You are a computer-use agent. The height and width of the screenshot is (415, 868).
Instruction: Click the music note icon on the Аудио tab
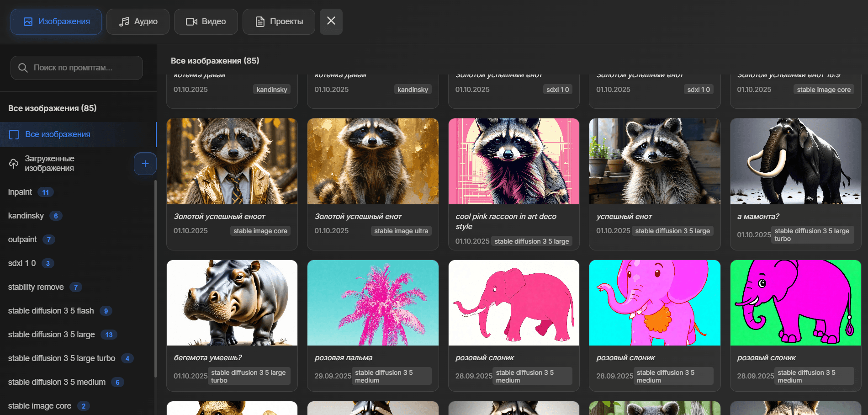coord(124,21)
